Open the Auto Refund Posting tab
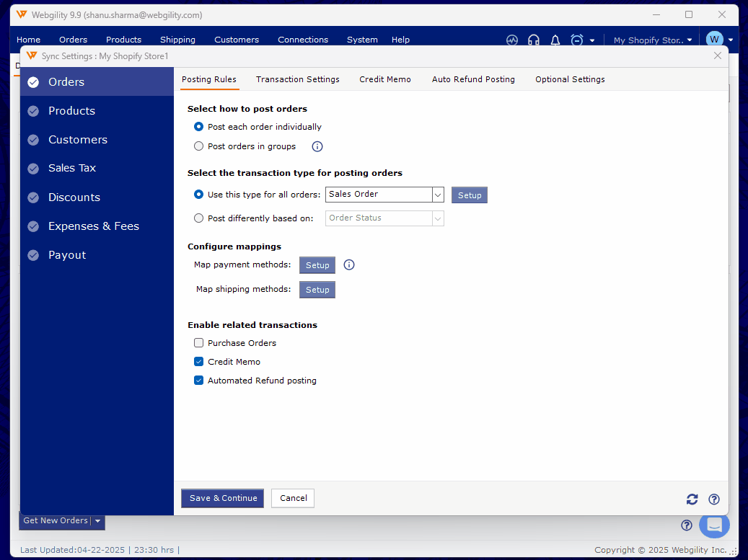Viewport: 748px width, 560px height. [473, 79]
